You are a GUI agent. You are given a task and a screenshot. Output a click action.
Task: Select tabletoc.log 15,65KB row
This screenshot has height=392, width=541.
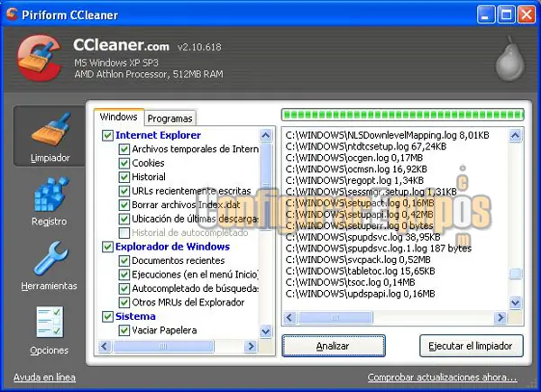[360, 271]
